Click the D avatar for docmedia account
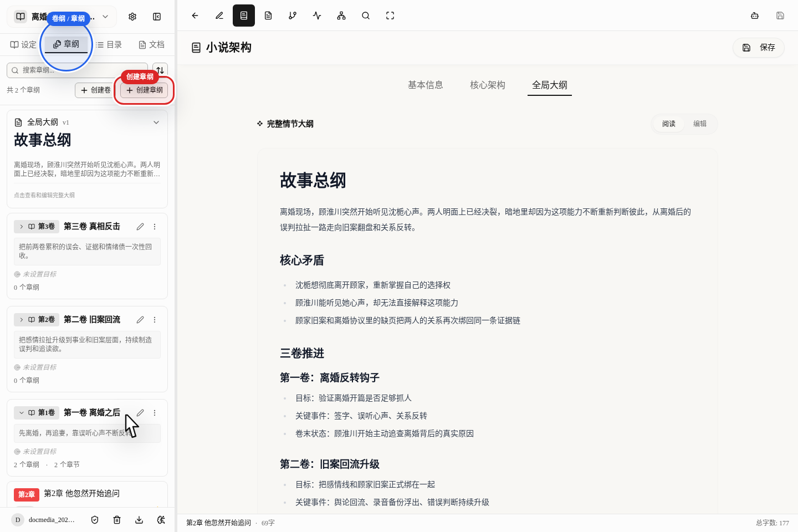The image size is (798, 532). tap(18, 520)
